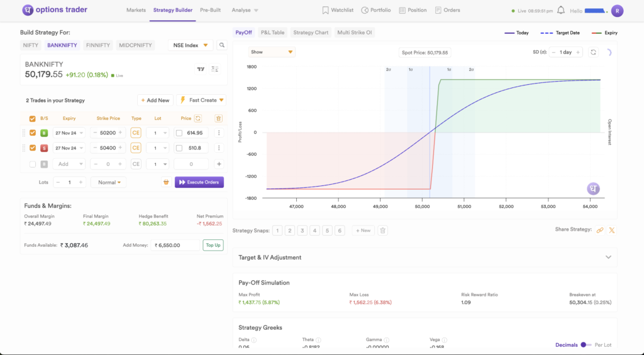Select strategy snap number 3
The width and height of the screenshot is (644, 355).
(x=303, y=231)
